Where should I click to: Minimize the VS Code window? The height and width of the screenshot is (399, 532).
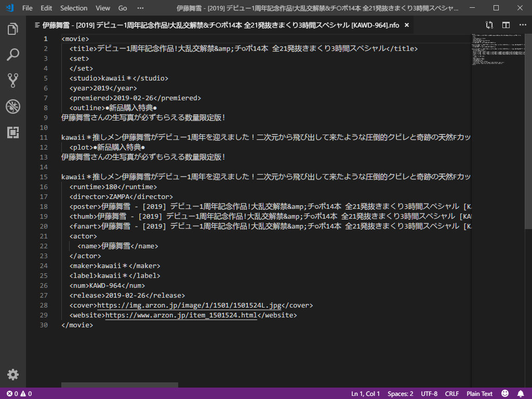pos(472,8)
